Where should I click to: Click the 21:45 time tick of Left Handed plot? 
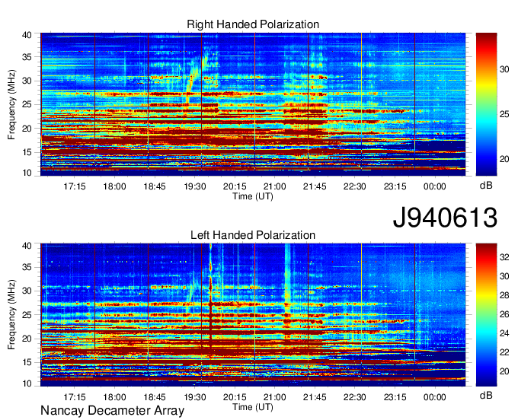[315, 397]
